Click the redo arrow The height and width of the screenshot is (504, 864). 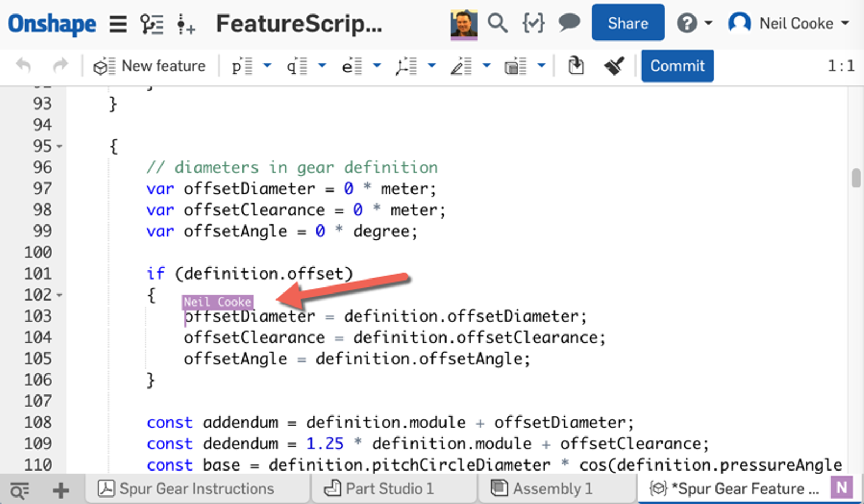coord(60,66)
